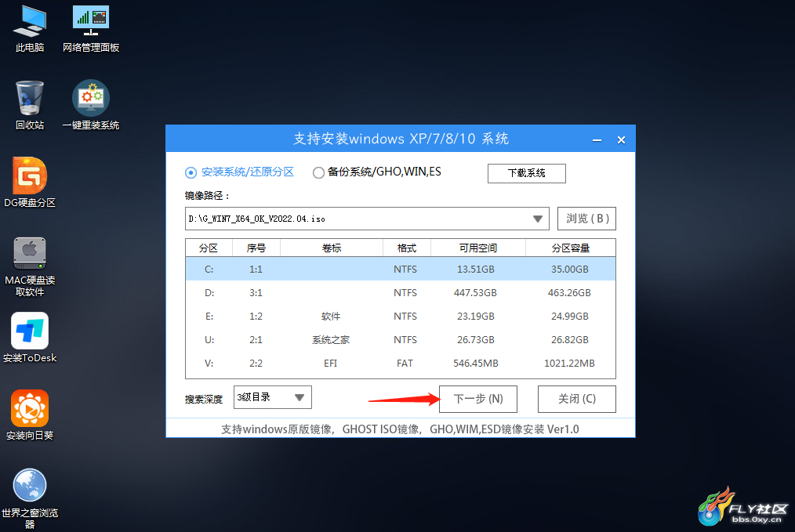This screenshot has height=532, width=795.
Task: Click the 分区容量 column header
Action: point(571,248)
